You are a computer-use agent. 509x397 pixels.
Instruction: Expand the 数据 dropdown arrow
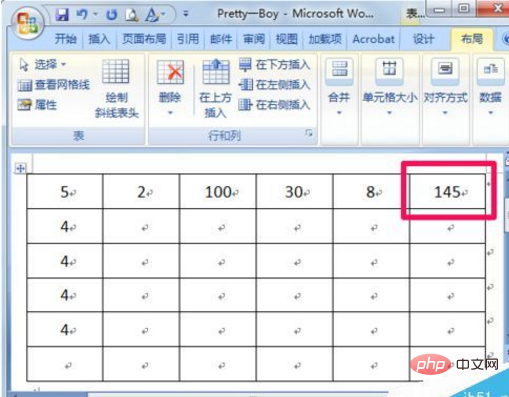490,113
